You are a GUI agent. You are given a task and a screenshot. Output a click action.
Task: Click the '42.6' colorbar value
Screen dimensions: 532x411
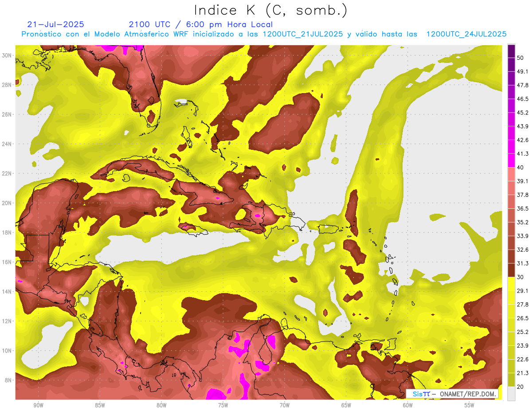[x=523, y=140]
